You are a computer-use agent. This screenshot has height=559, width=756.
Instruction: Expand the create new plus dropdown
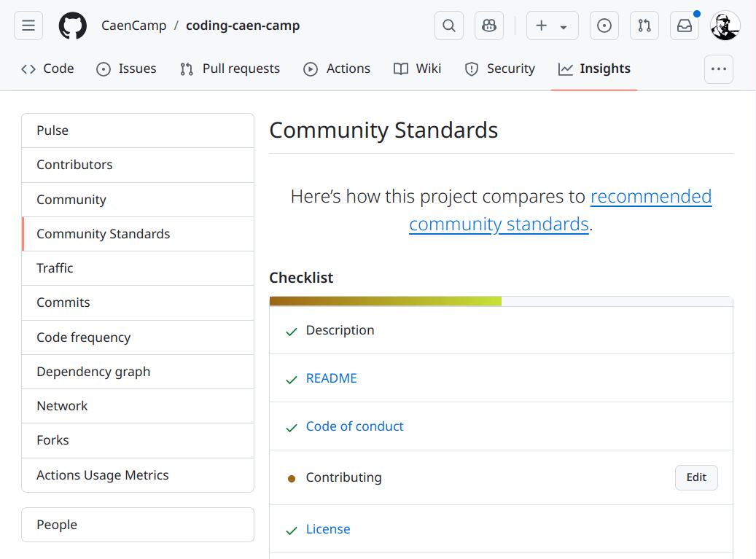click(552, 26)
